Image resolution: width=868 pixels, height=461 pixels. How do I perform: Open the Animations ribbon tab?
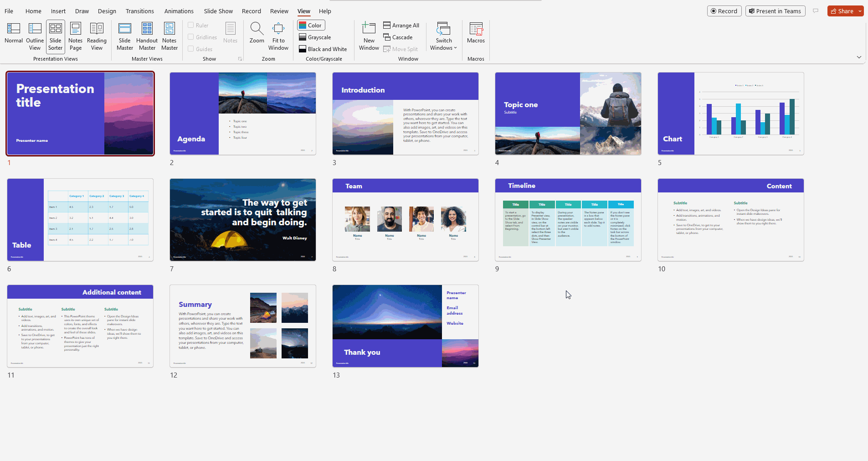[x=179, y=10]
